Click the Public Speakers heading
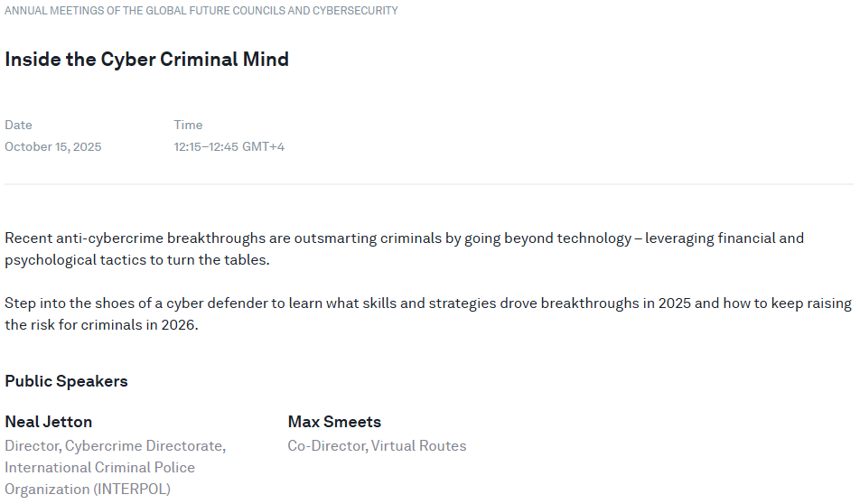860x504 pixels. click(66, 381)
